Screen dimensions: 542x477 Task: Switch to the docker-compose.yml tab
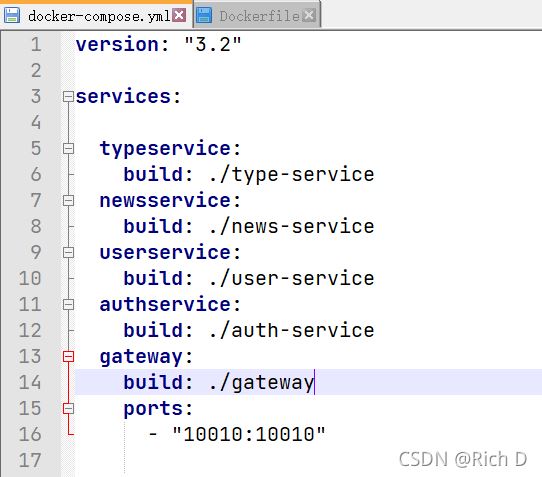[96, 16]
